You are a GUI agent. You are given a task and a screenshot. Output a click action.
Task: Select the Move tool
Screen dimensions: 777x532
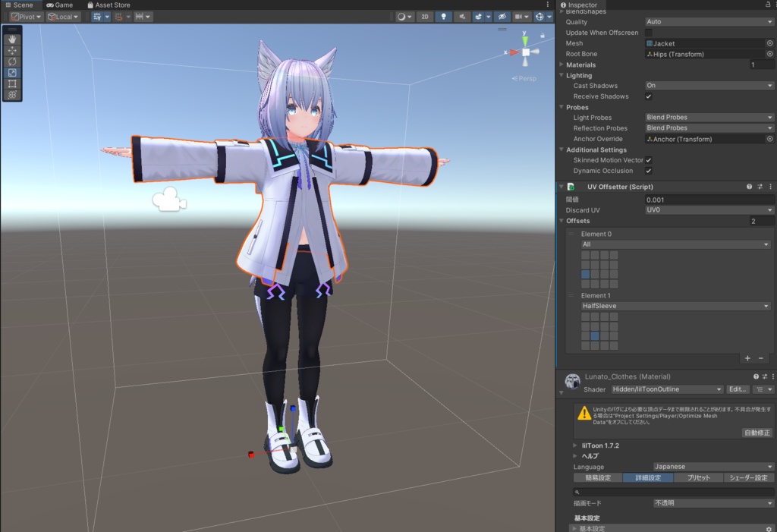point(12,51)
